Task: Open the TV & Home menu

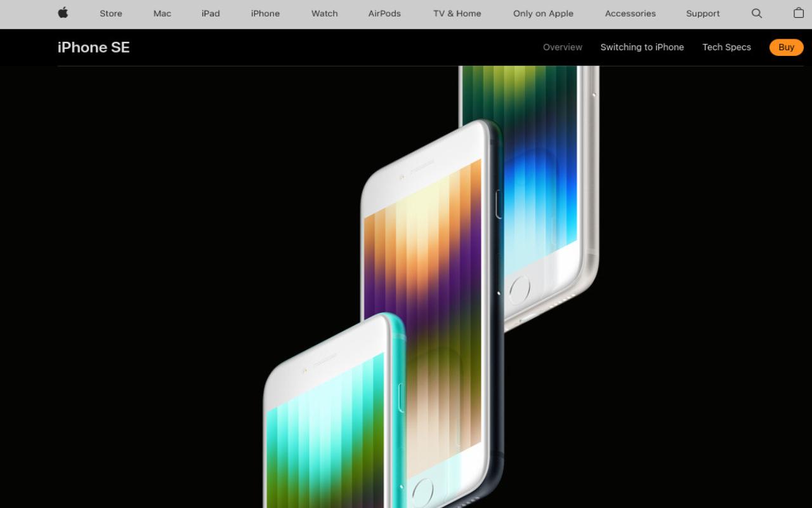Action: (457, 13)
